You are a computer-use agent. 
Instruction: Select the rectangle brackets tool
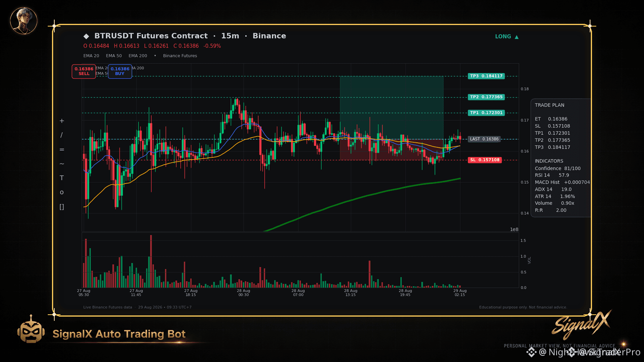tap(62, 207)
